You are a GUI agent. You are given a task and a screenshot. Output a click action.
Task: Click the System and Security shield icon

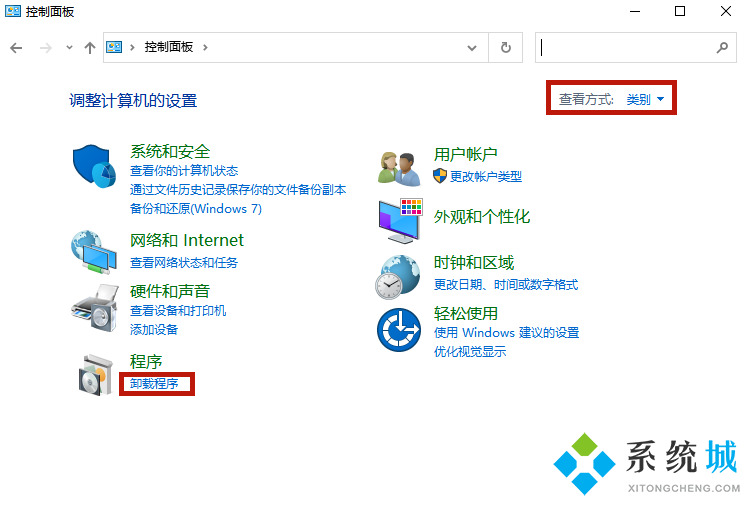tap(95, 166)
